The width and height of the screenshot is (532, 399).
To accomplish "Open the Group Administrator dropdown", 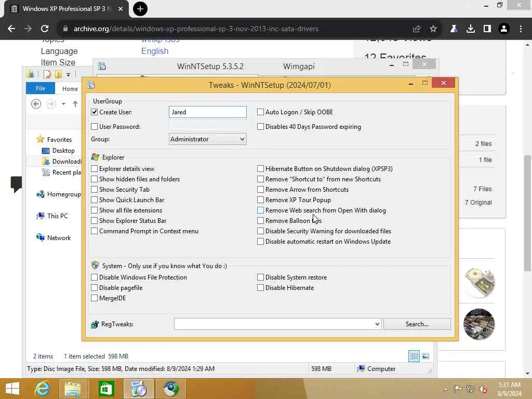I will click(x=208, y=139).
